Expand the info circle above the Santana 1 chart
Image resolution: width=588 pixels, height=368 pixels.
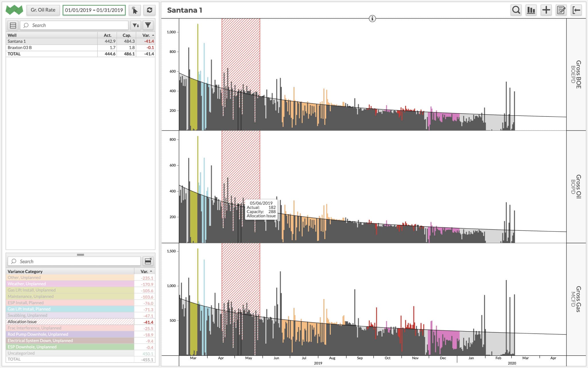[372, 18]
